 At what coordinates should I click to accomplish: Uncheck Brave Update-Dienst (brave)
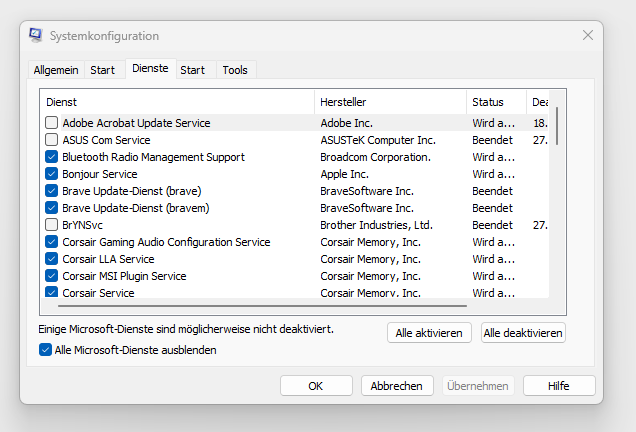click(52, 191)
